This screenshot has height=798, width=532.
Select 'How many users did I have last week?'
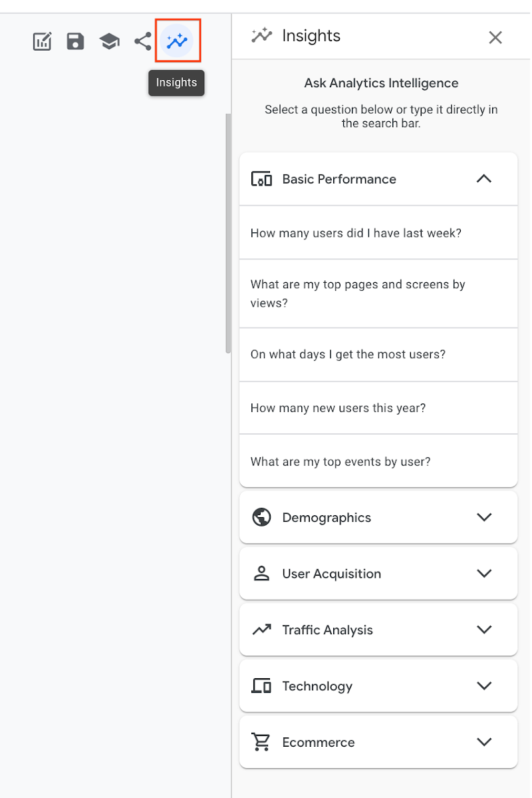[x=356, y=233]
